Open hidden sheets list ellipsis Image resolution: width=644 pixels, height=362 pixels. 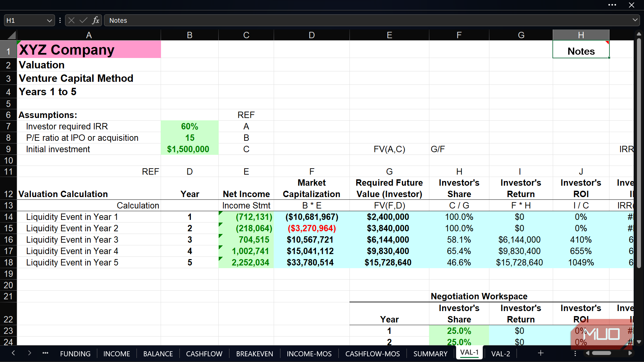pos(45,353)
